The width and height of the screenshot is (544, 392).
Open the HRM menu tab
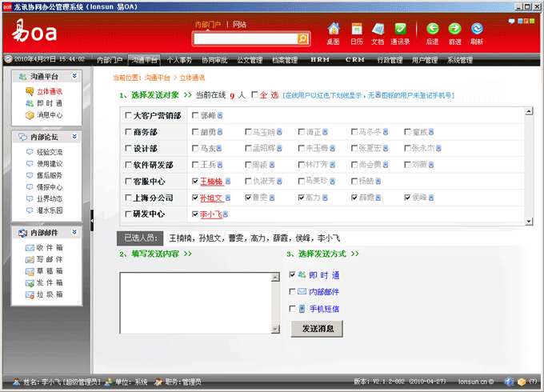pos(320,60)
